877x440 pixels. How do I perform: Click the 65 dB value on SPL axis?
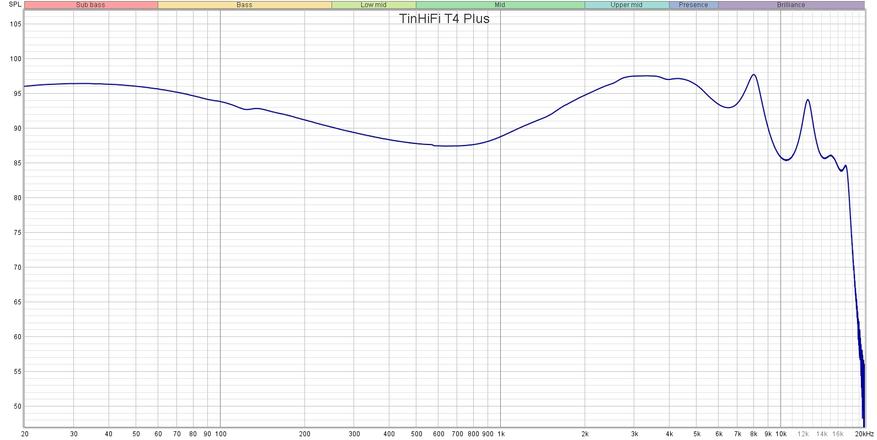pyautogui.click(x=18, y=302)
